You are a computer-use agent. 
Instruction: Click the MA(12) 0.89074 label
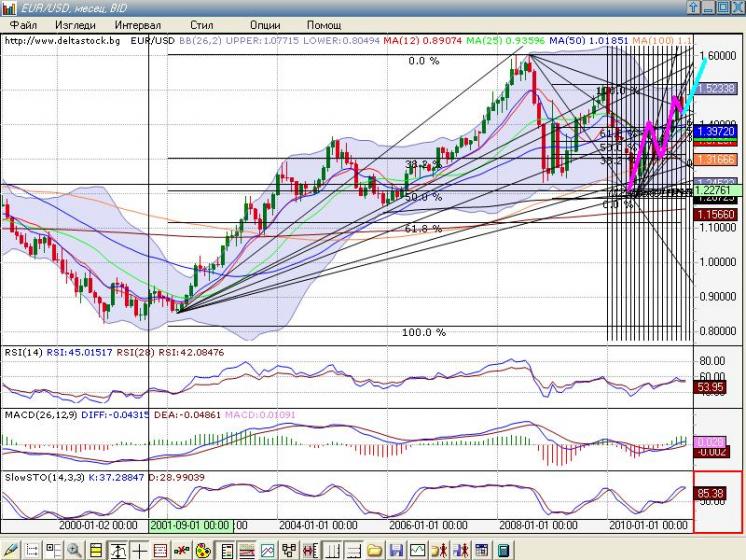[x=422, y=40]
